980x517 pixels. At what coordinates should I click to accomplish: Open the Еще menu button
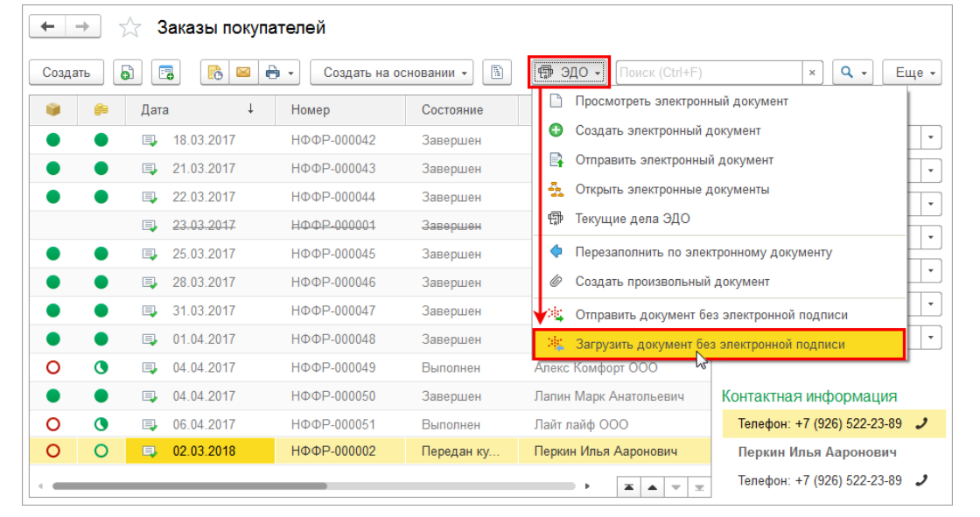(x=912, y=73)
